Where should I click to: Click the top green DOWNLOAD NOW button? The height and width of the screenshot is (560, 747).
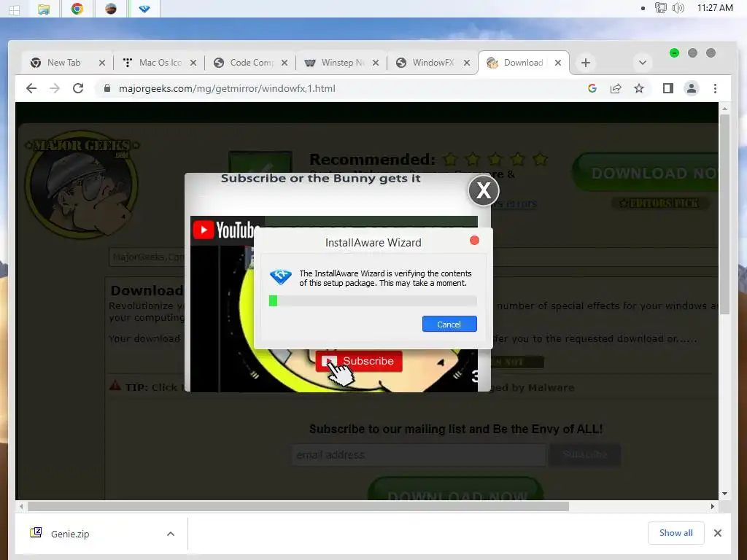tap(646, 174)
